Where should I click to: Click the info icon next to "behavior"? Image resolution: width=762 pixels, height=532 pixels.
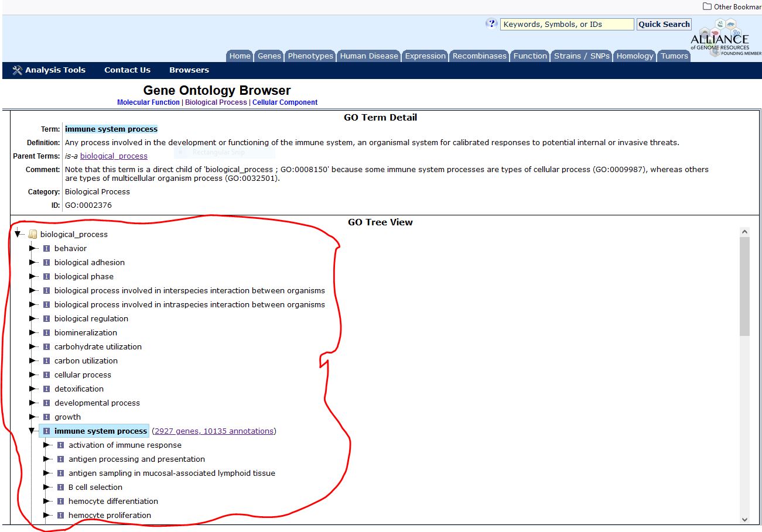[x=46, y=248]
